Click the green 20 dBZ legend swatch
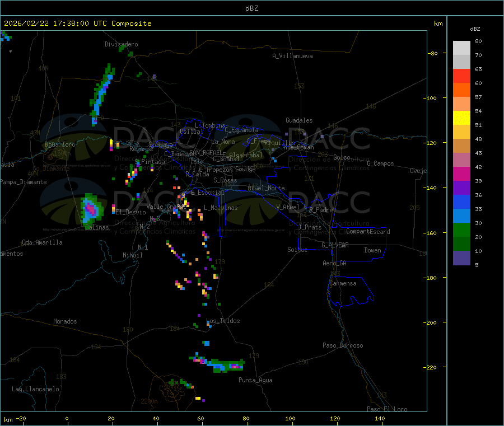The height and width of the screenshot is (426, 504). click(x=461, y=230)
